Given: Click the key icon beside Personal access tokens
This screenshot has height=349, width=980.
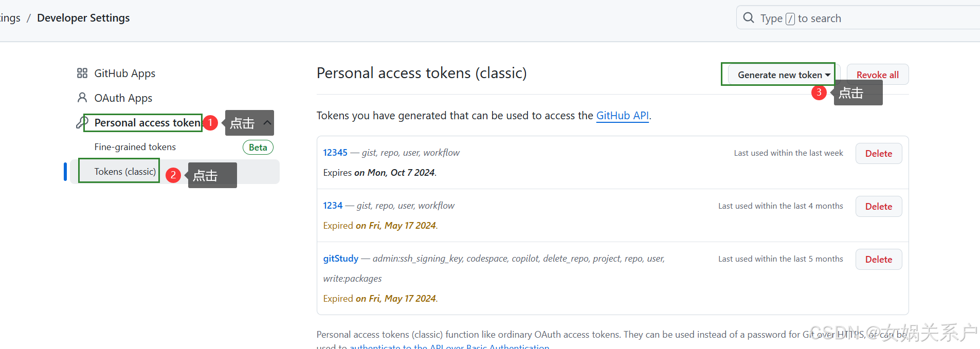Looking at the screenshot, I should tap(82, 122).
